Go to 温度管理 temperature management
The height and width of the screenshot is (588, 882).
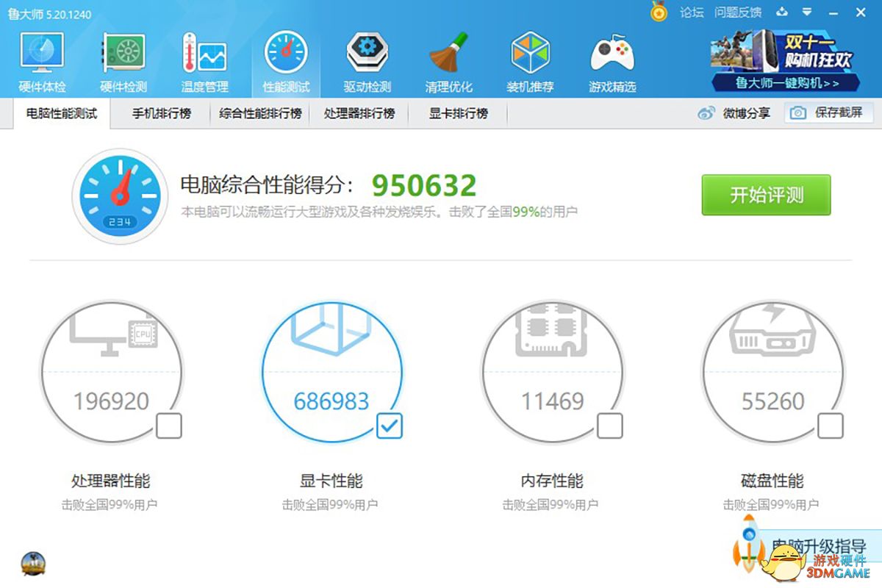click(204, 62)
